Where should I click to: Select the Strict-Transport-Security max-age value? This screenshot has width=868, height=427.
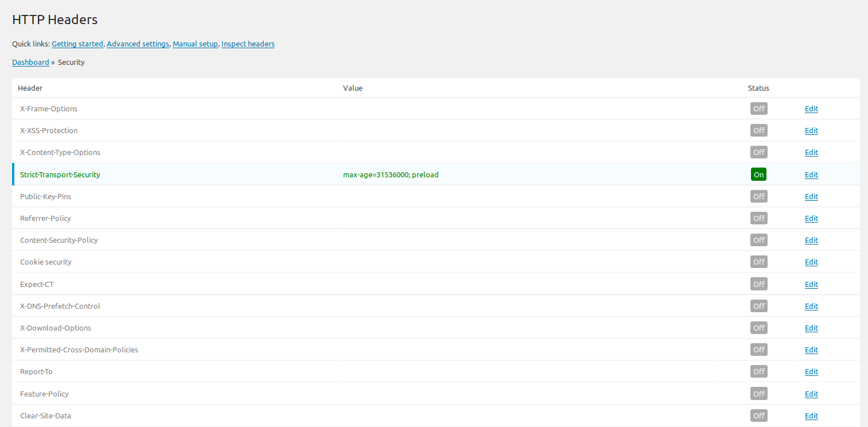(391, 174)
